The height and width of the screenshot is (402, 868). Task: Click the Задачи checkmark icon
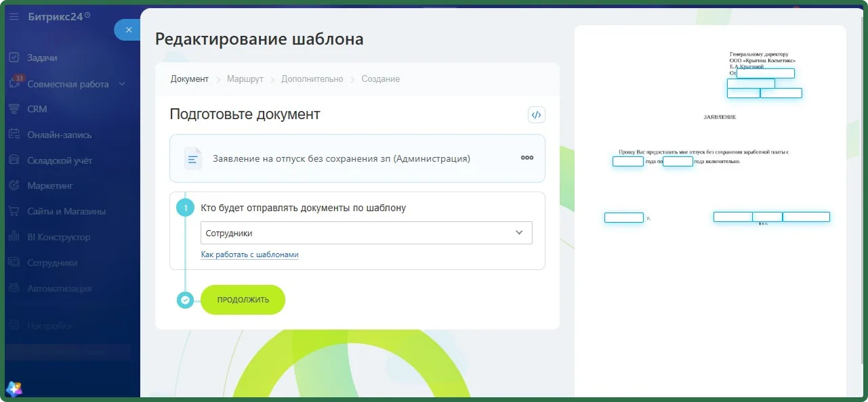click(x=14, y=58)
